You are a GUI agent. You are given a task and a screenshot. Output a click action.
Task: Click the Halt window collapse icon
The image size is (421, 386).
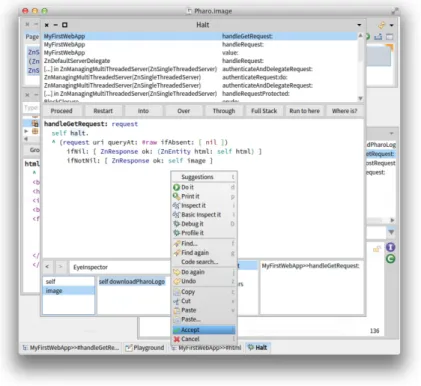pos(56,25)
